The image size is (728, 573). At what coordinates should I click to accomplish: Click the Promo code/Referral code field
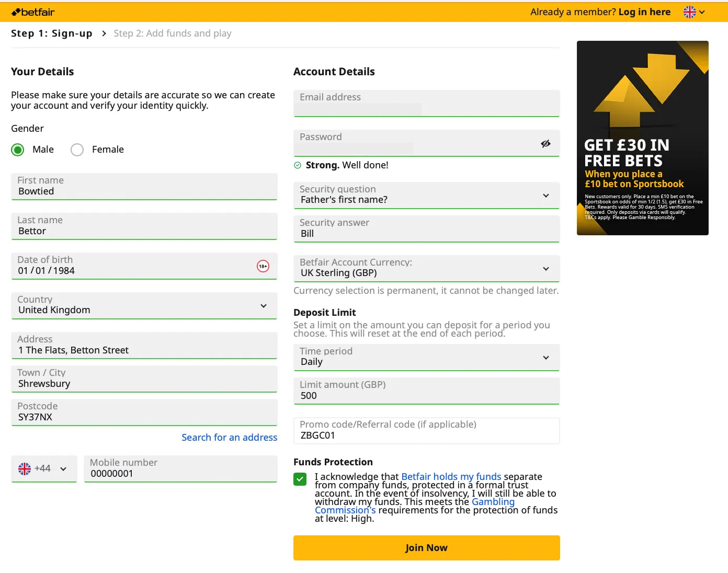point(427,430)
